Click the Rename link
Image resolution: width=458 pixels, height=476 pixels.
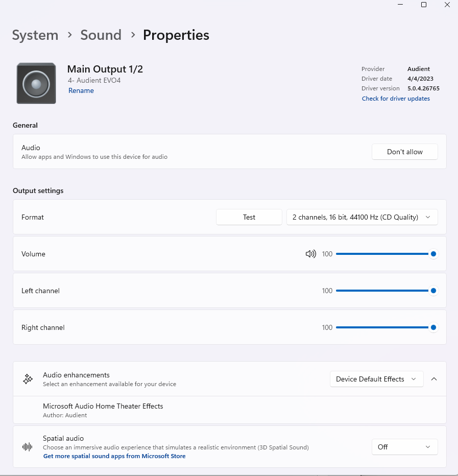[81, 90]
